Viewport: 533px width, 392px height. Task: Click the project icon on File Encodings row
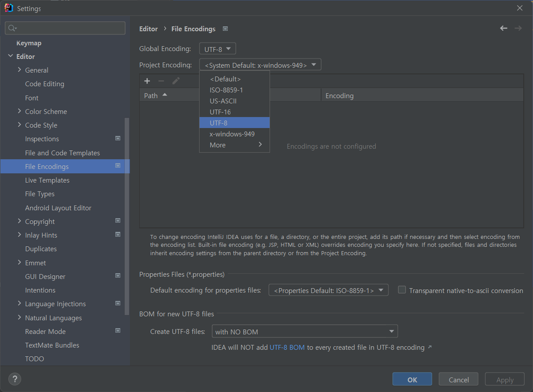[x=118, y=166]
